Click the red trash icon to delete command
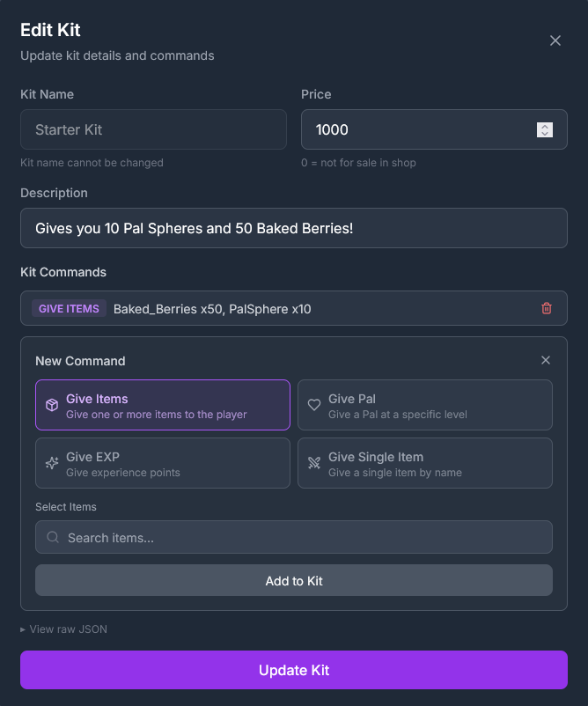 click(547, 308)
